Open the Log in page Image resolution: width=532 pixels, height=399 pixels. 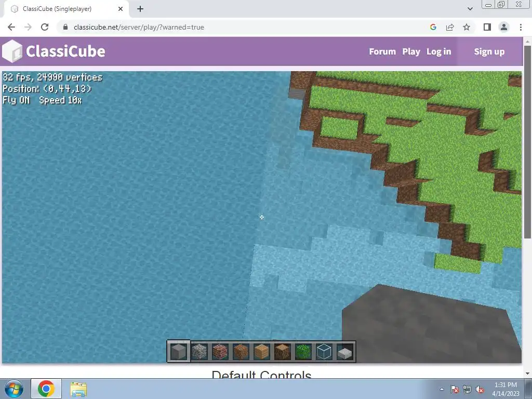pos(438,51)
